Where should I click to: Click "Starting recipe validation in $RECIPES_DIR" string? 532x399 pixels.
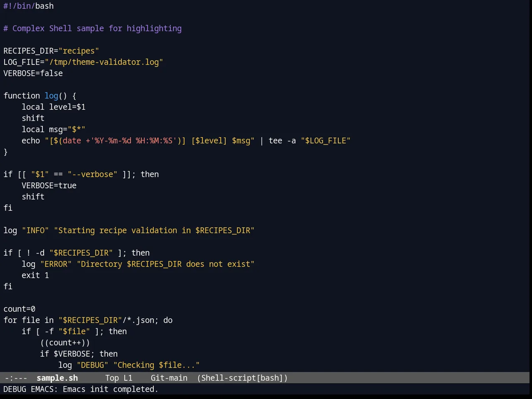tap(154, 230)
